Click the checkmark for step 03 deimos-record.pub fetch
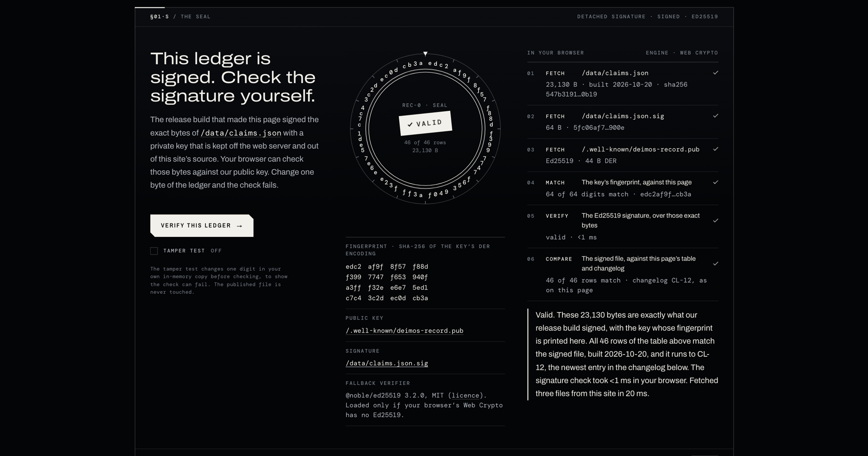 pyautogui.click(x=715, y=149)
